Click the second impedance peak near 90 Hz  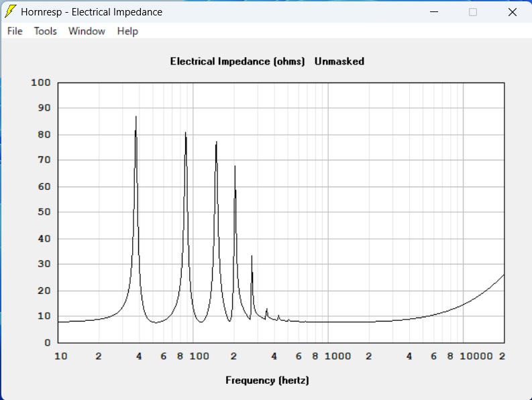186,134
